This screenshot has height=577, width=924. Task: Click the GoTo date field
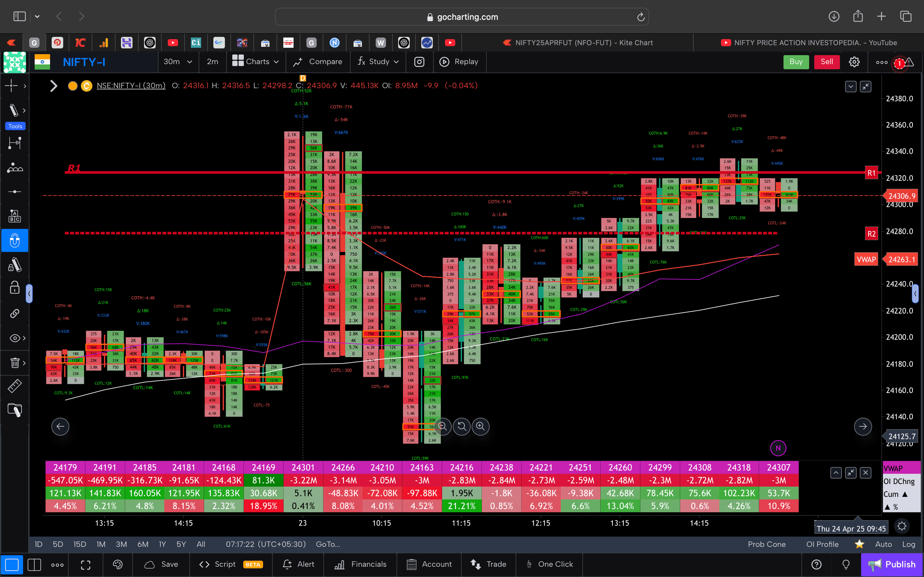pyautogui.click(x=328, y=544)
